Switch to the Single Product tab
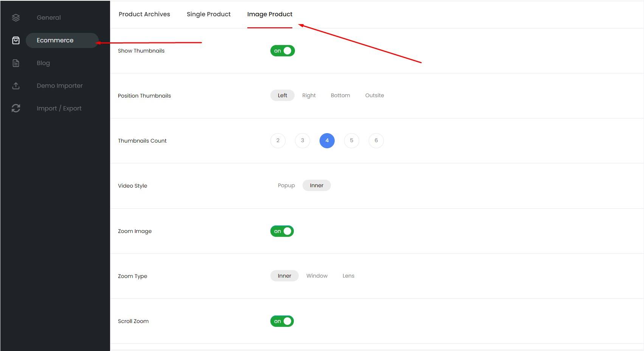644x351 pixels. click(208, 14)
